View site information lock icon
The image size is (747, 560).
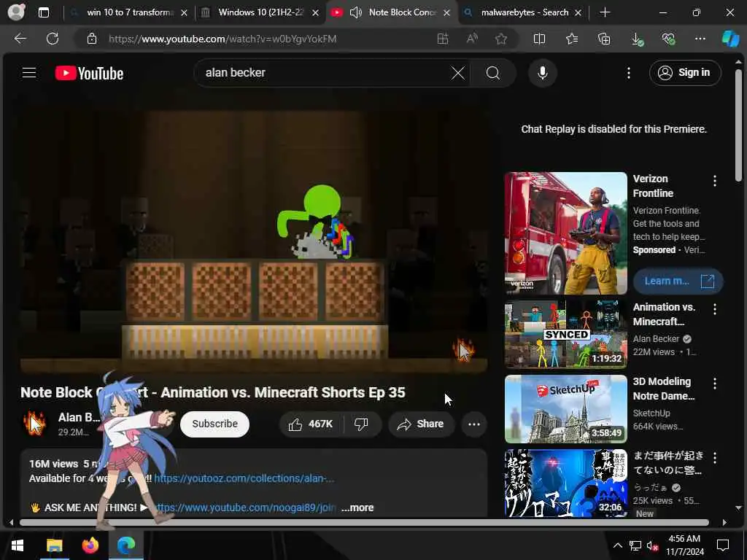coord(92,39)
